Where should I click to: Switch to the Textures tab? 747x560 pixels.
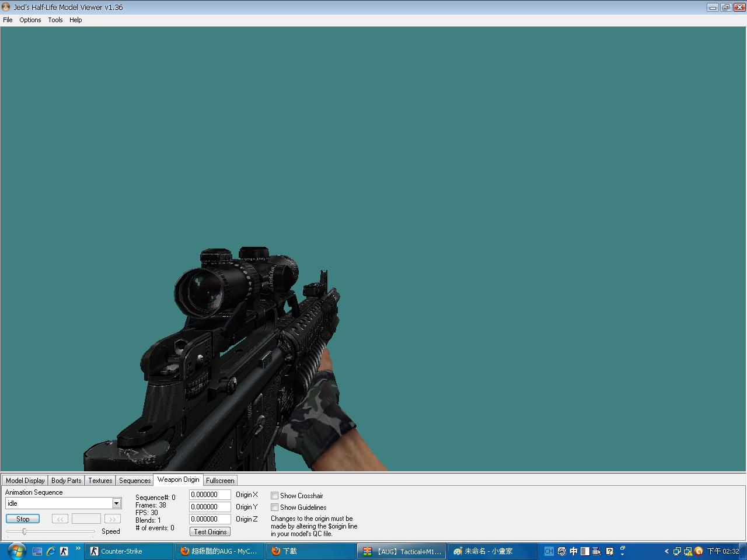click(x=100, y=481)
